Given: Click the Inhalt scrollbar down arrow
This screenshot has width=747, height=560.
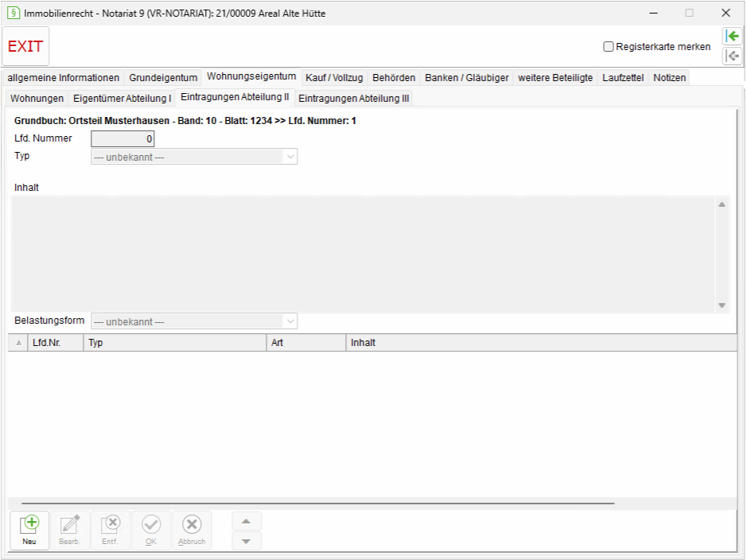Looking at the screenshot, I should pyautogui.click(x=722, y=305).
